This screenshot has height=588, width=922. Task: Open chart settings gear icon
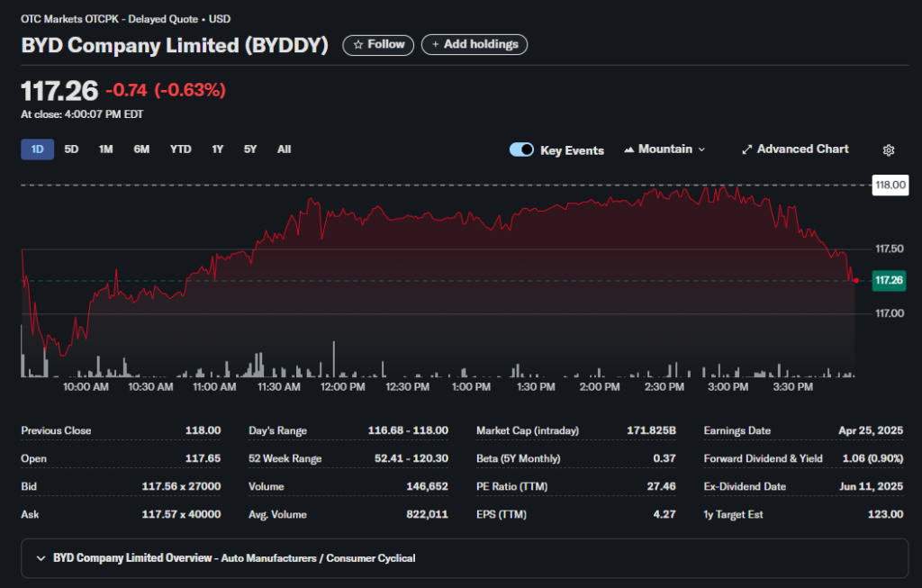coord(889,149)
